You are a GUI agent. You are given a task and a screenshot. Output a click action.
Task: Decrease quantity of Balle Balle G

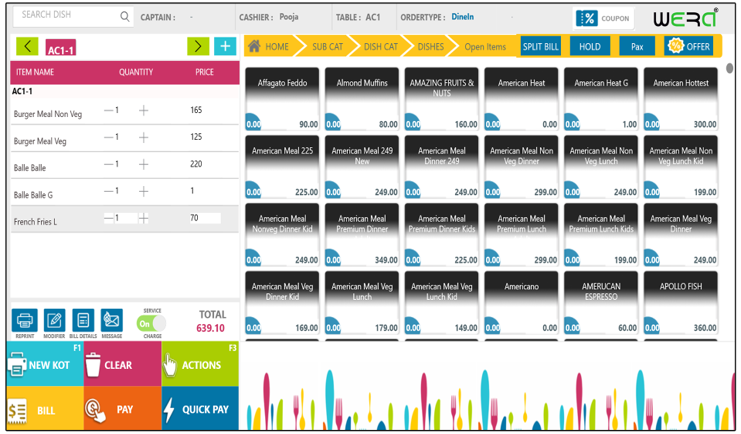coord(108,191)
